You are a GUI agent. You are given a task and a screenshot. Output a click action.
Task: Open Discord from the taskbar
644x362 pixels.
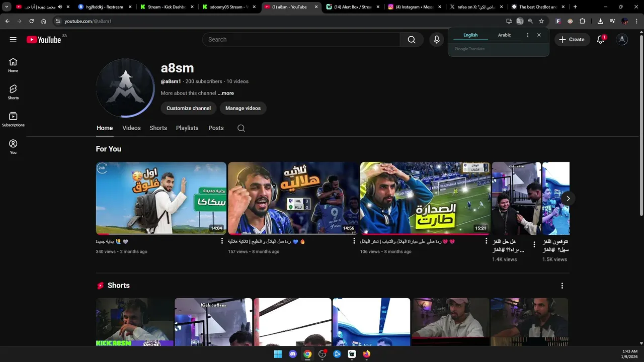click(293, 354)
